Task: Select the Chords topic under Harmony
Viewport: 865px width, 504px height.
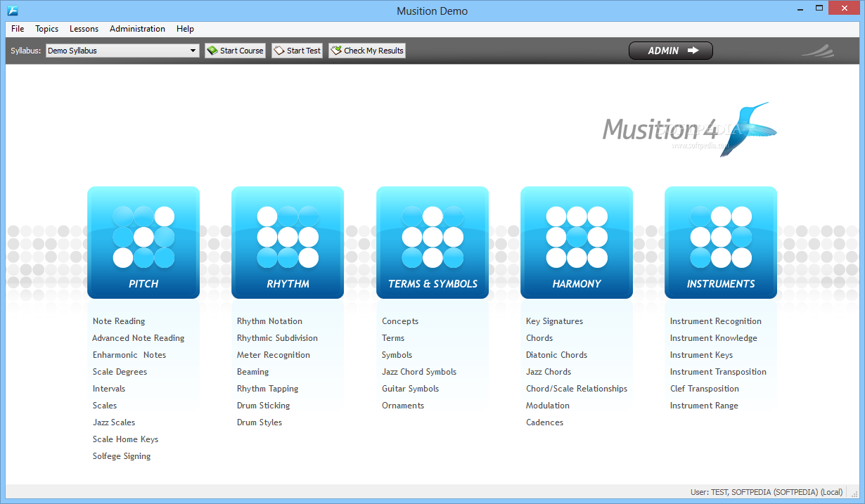Action: coord(539,338)
